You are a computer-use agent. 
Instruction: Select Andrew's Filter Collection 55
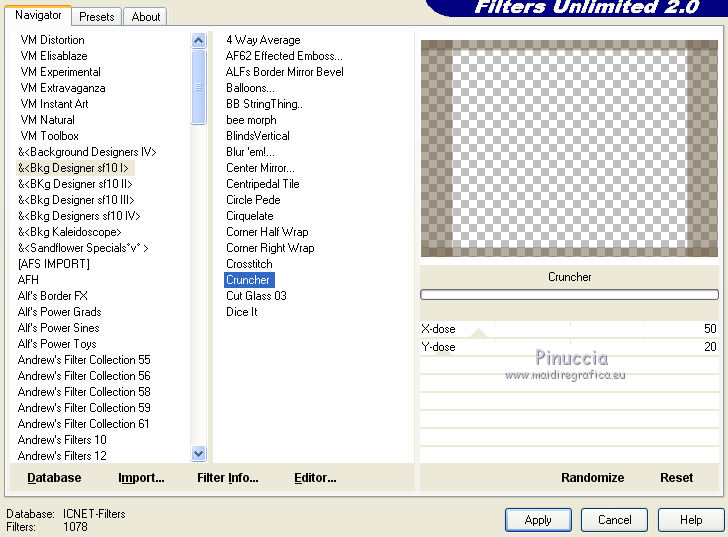point(84,360)
